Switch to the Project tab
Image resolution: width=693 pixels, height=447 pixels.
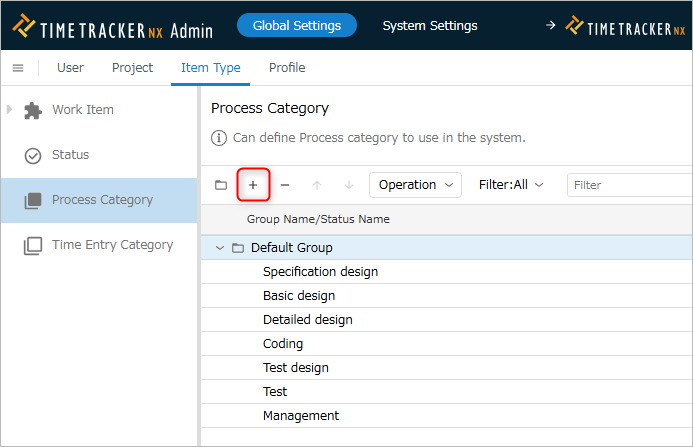(x=132, y=68)
